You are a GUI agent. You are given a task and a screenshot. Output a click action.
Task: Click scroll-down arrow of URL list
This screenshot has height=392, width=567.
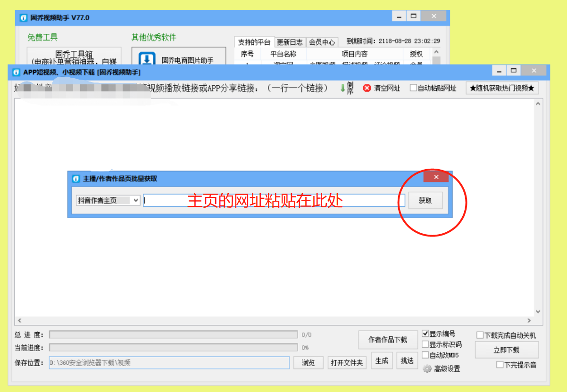538,311
